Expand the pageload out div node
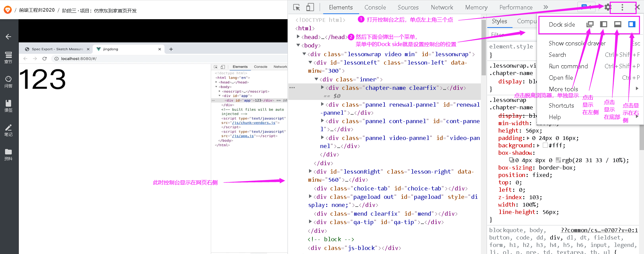 pos(310,196)
